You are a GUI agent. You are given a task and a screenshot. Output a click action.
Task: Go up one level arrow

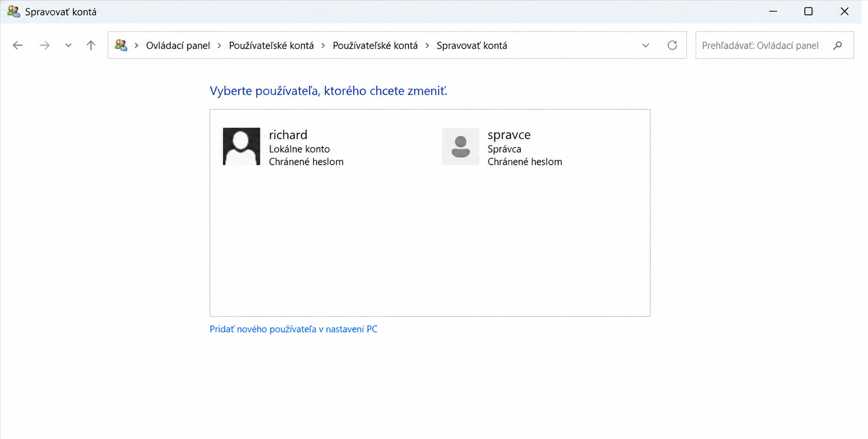91,45
